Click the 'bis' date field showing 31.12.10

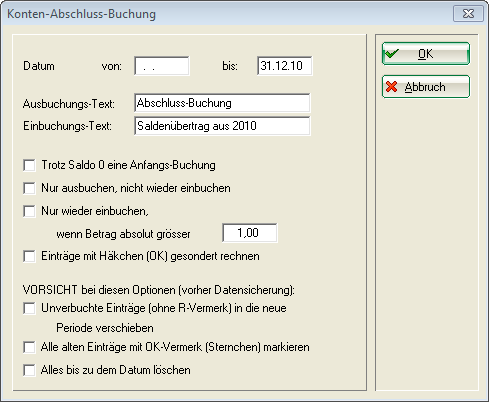tap(285, 66)
